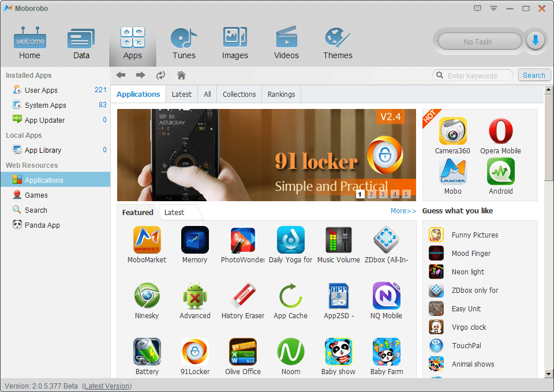The width and height of the screenshot is (554, 392).
Task: Click the Latest Version link
Action: (x=107, y=386)
